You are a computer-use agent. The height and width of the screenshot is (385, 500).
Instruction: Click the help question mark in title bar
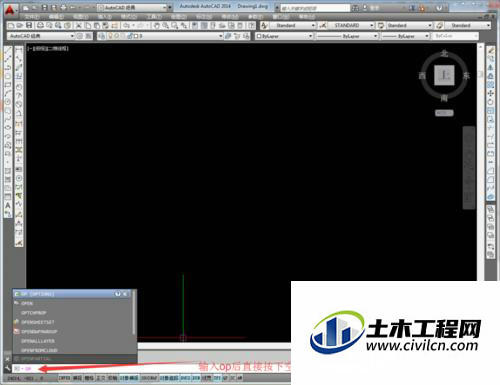[x=439, y=8]
